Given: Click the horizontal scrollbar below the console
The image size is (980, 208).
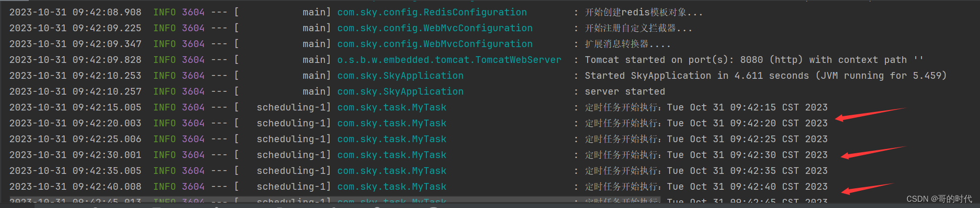Looking at the screenshot, I should coord(336,199).
